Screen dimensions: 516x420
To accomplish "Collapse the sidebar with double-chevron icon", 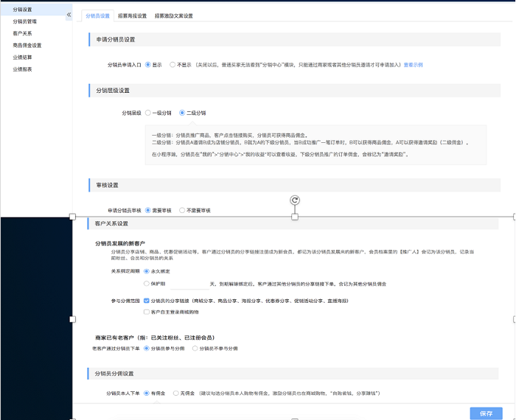I will pyautogui.click(x=69, y=15).
